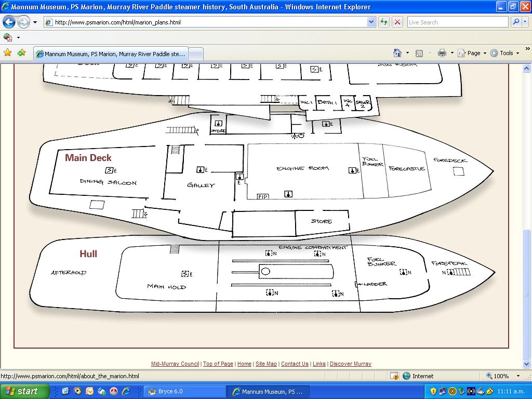Click the Top of Page link
532x399 pixels.
[218, 364]
